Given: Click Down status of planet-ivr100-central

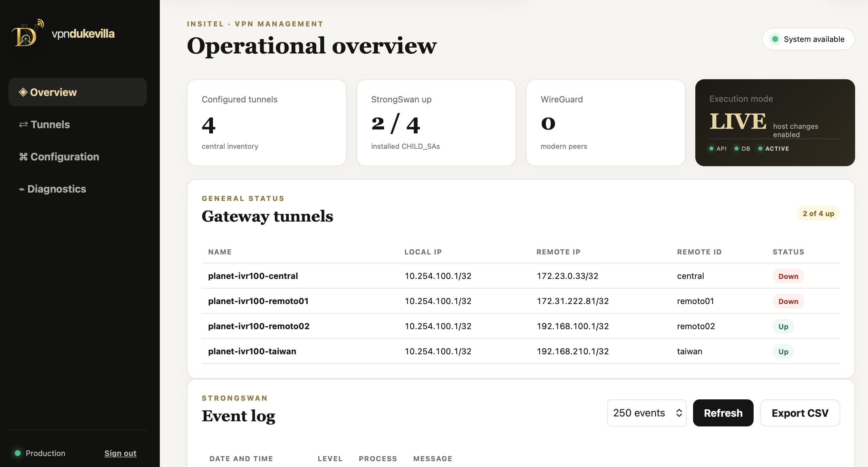Looking at the screenshot, I should (x=788, y=276).
